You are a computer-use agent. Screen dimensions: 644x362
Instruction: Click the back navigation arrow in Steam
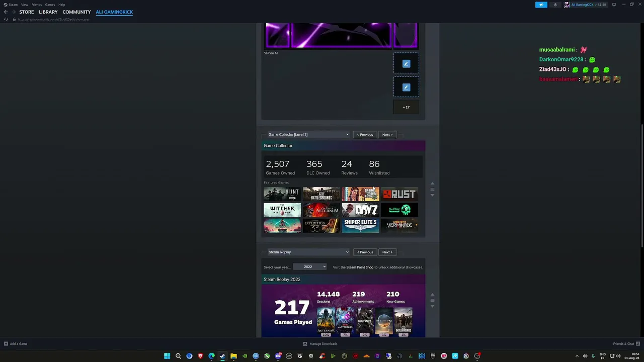pyautogui.click(x=6, y=12)
